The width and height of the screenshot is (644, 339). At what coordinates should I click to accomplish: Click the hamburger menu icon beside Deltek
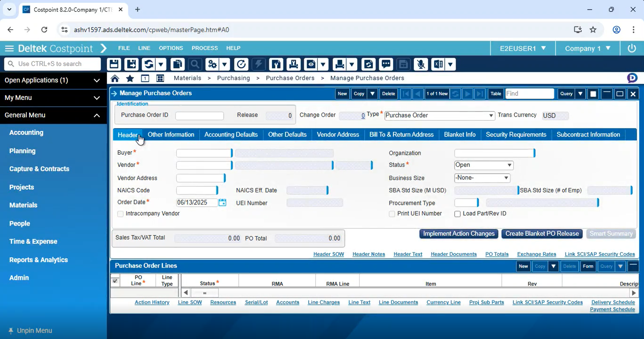click(9, 48)
